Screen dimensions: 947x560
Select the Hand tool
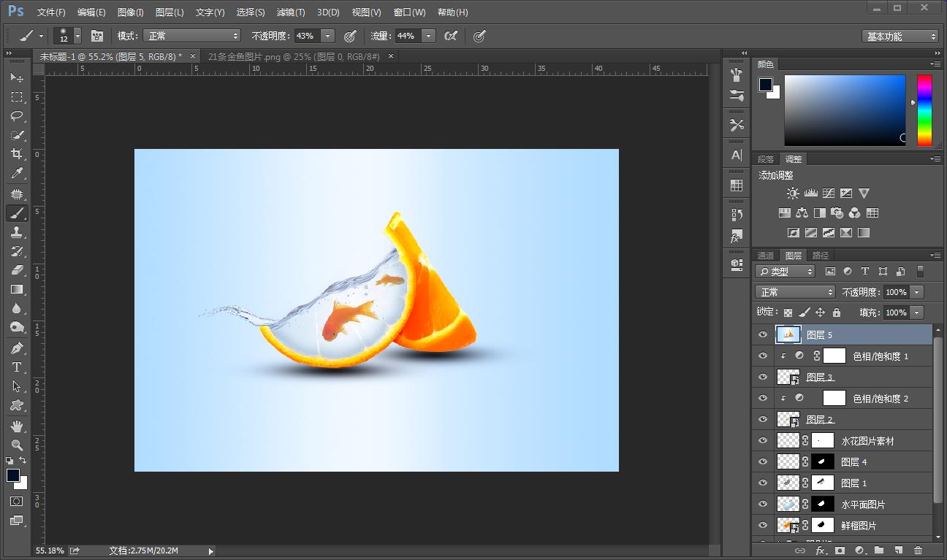pyautogui.click(x=17, y=426)
